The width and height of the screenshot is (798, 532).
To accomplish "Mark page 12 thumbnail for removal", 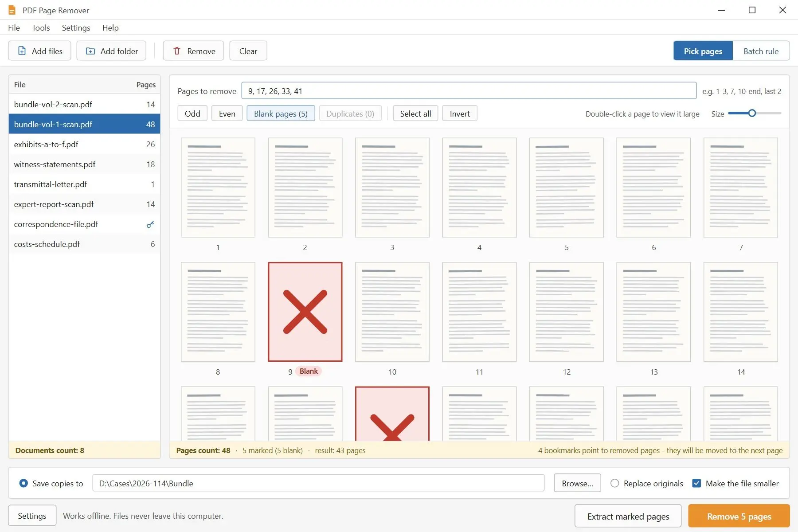I will click(x=567, y=312).
